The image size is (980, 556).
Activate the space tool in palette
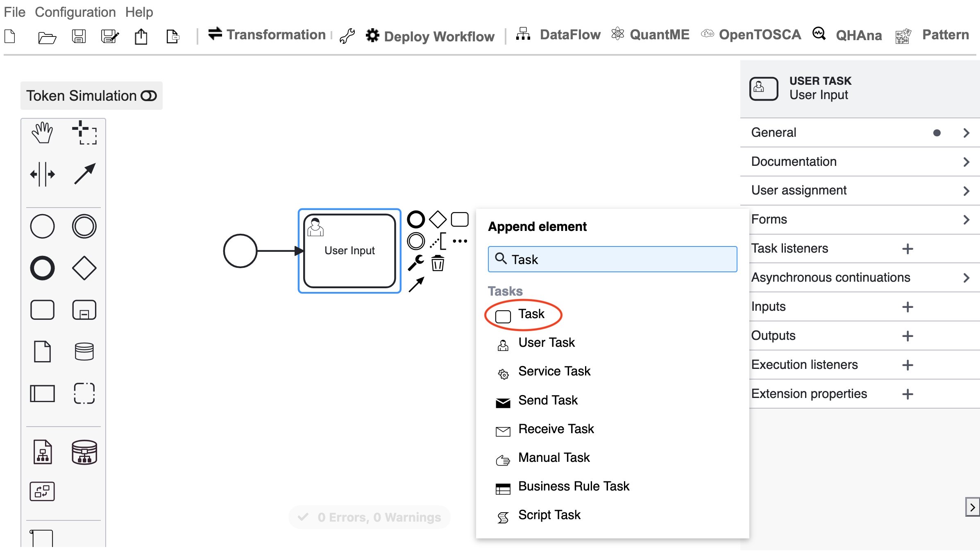coord(43,174)
